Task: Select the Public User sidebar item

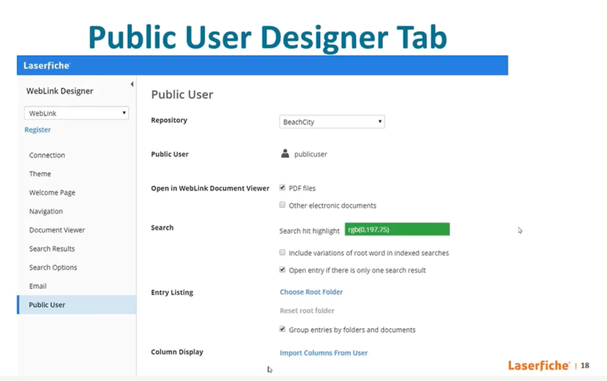Action: coord(77,305)
